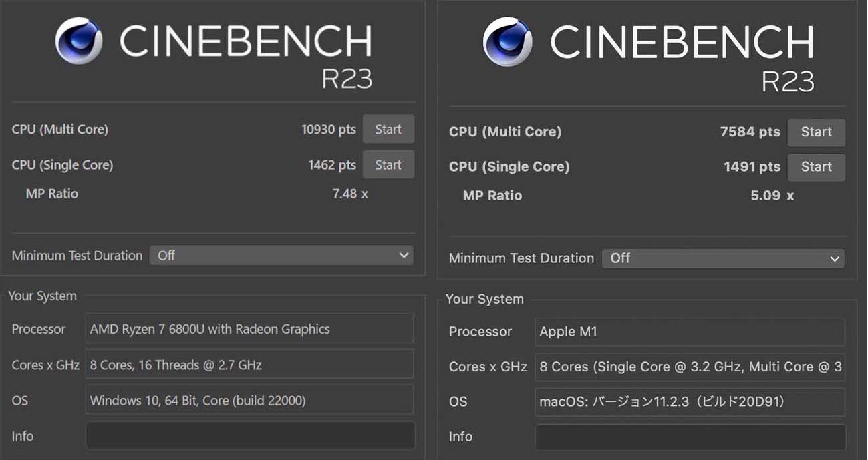Image resolution: width=868 pixels, height=460 pixels.
Task: Click the 'R23' version text in Apple M1 window
Action: pyautogui.click(x=788, y=81)
